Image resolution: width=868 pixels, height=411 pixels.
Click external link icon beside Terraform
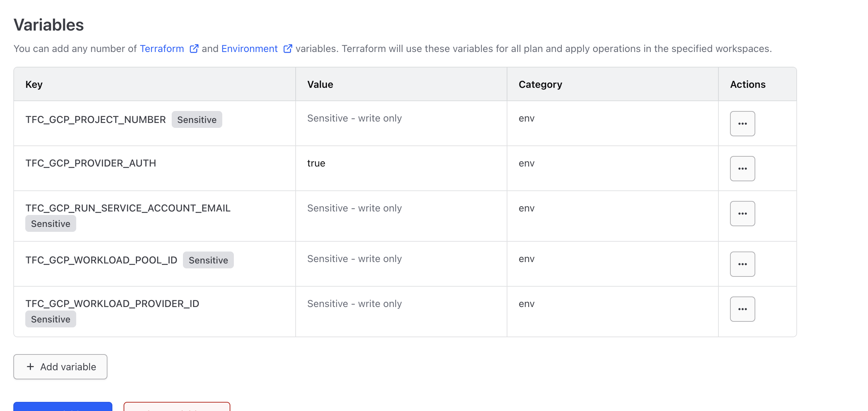point(194,48)
